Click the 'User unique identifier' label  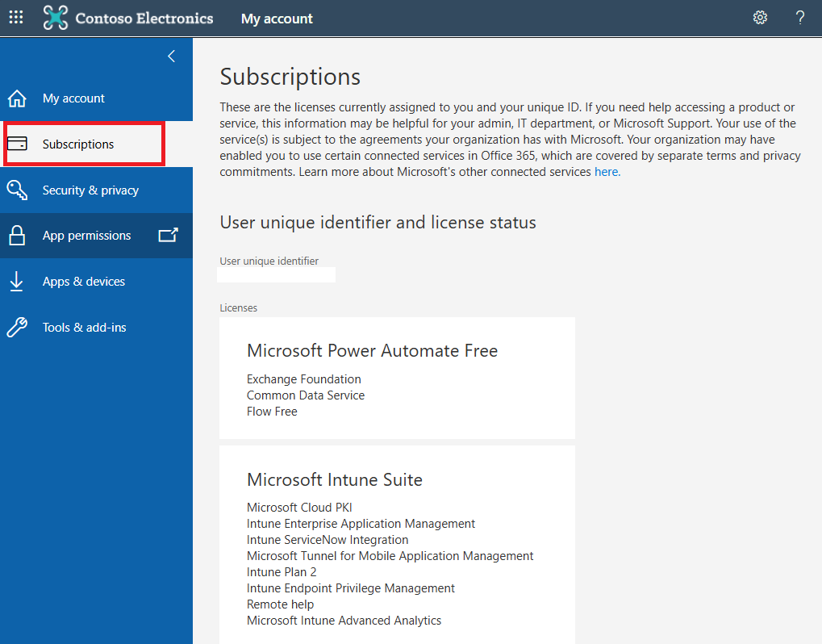[269, 261]
